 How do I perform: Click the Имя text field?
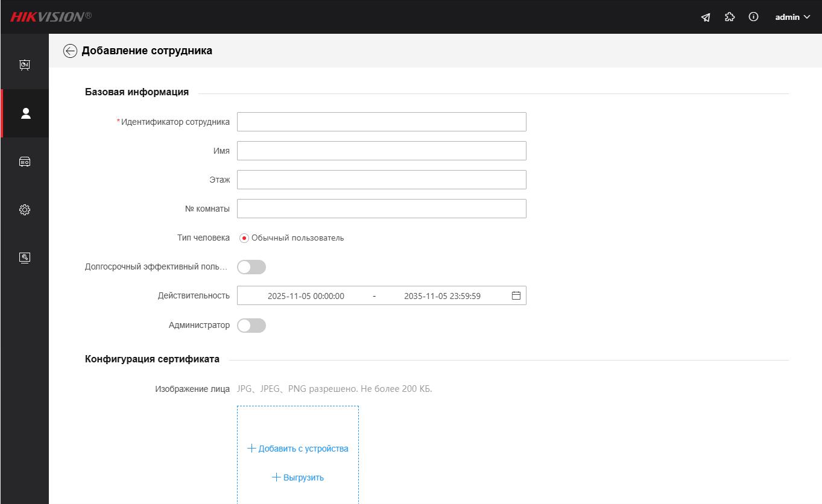point(381,151)
